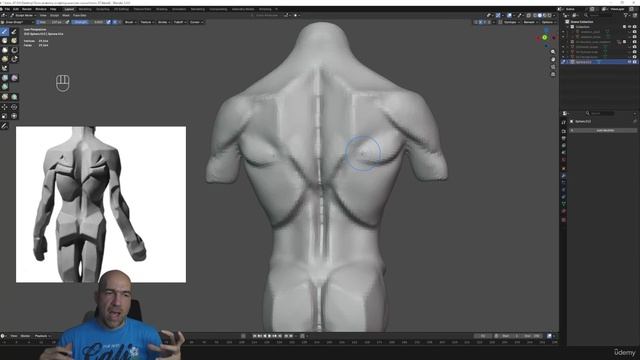Open the Mask menu in viewport header

click(x=66, y=15)
